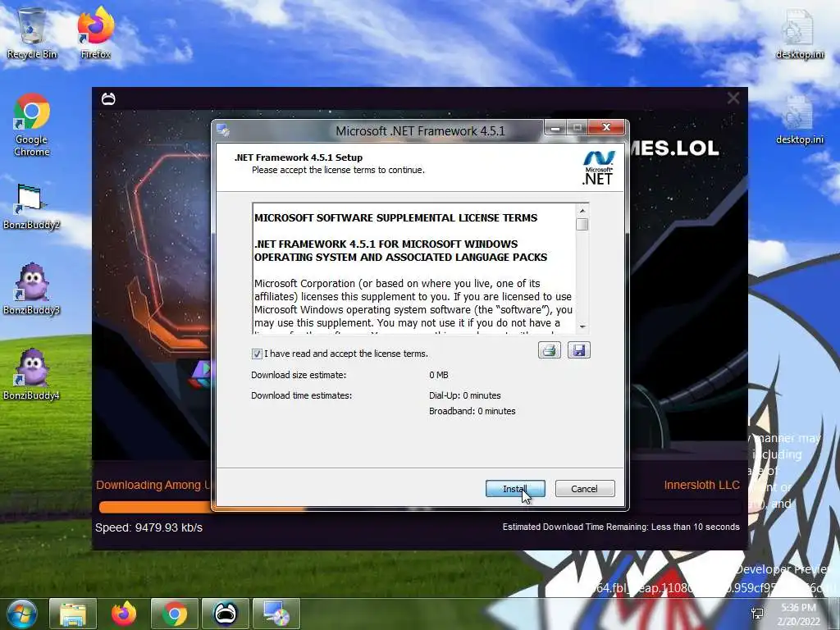The height and width of the screenshot is (630, 840).
Task: Click the Microsoft .NET logo
Action: click(x=598, y=168)
